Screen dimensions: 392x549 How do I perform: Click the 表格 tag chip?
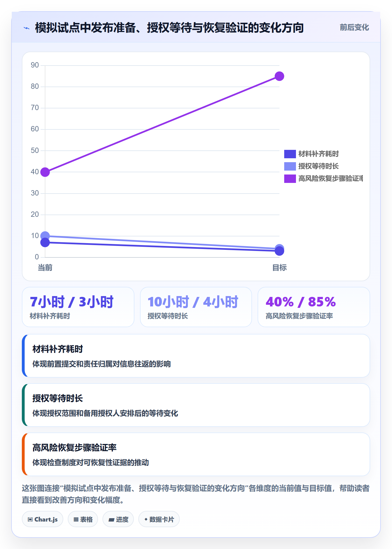[83, 519]
